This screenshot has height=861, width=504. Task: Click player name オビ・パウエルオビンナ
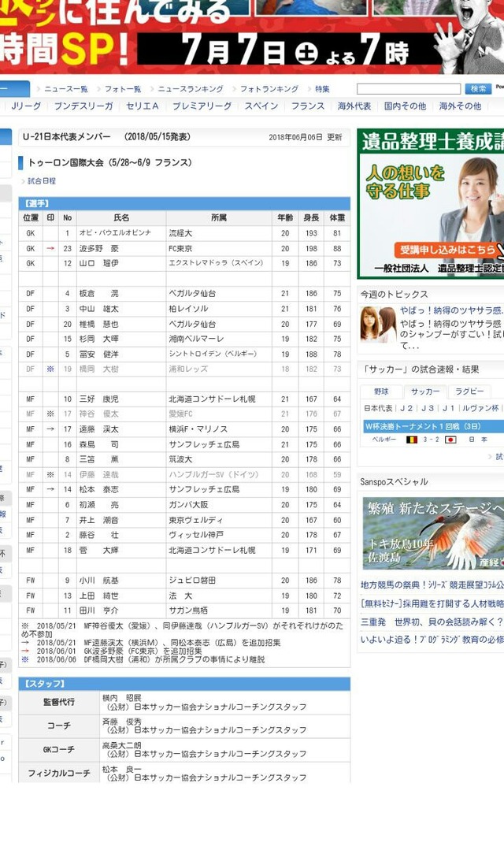point(115,233)
